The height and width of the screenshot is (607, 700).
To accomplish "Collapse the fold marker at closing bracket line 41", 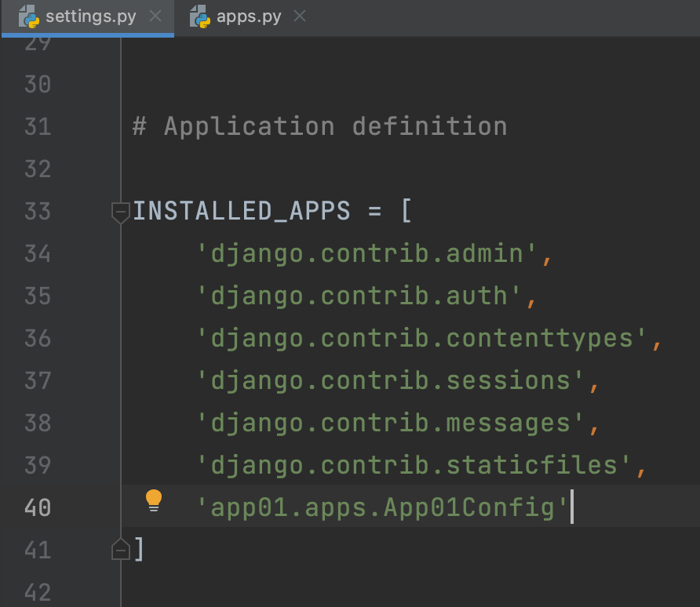I will 121,549.
